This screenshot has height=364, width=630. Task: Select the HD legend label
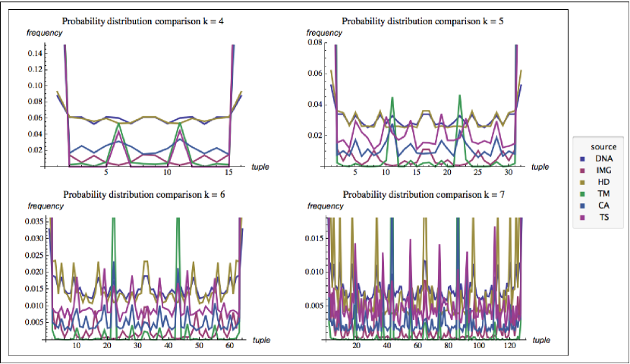(x=604, y=182)
